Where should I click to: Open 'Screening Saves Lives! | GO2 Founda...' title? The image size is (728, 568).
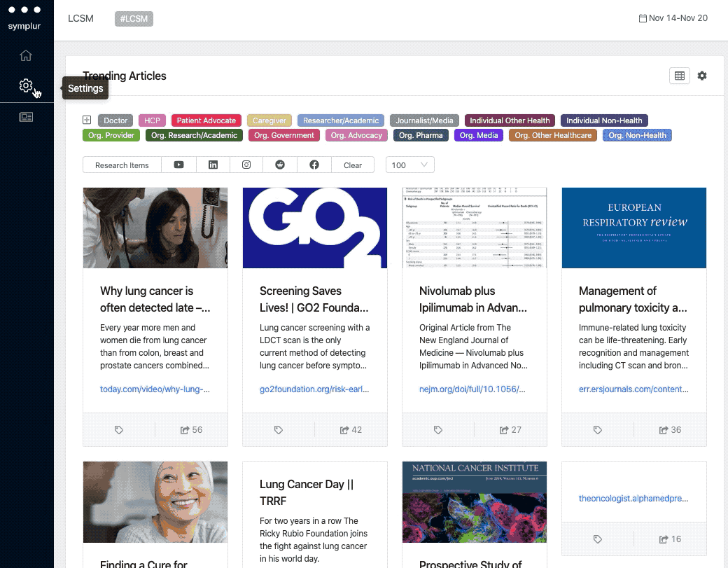tap(314, 299)
